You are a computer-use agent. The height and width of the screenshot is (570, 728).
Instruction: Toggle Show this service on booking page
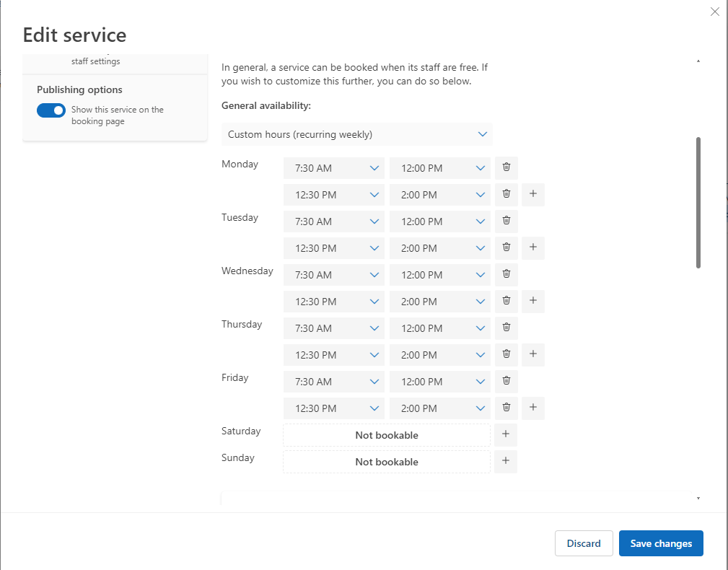51,110
